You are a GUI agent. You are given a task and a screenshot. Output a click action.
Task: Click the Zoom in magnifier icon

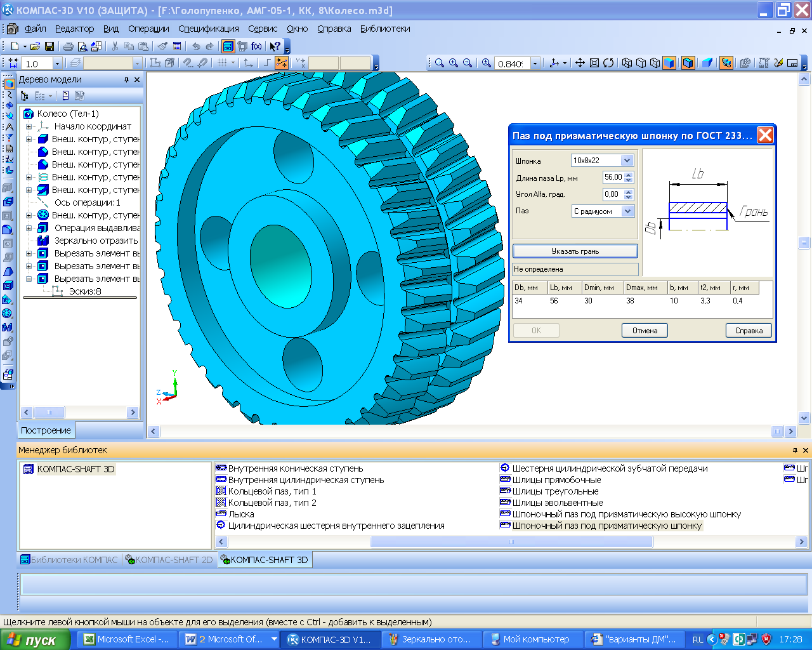(454, 63)
